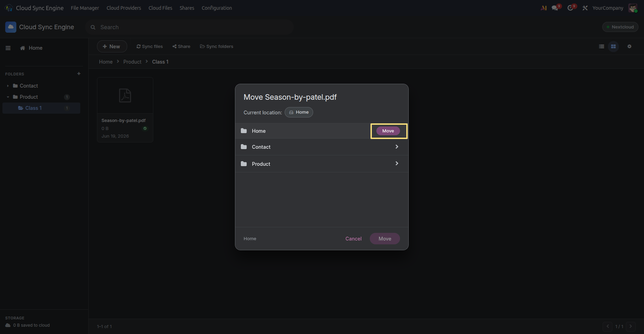644x334 pixels.
Task: Toggle the sidebar hamburger menu icon
Action: [x=8, y=48]
